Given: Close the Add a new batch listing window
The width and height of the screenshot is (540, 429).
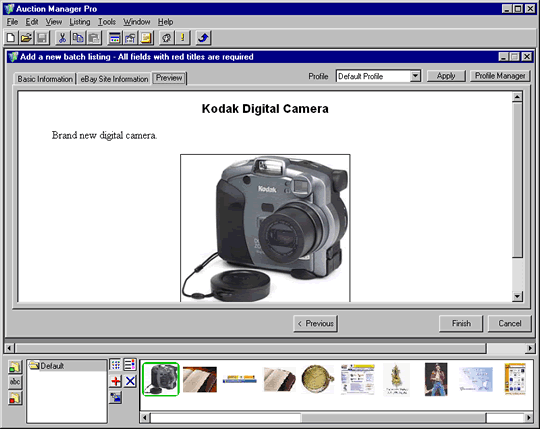Looking at the screenshot, I should coord(527,57).
